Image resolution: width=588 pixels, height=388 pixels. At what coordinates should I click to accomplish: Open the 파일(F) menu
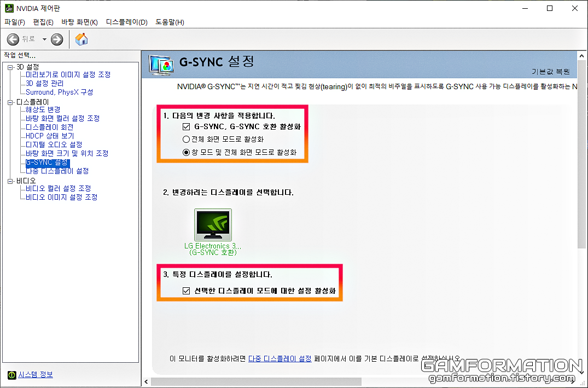(x=15, y=22)
